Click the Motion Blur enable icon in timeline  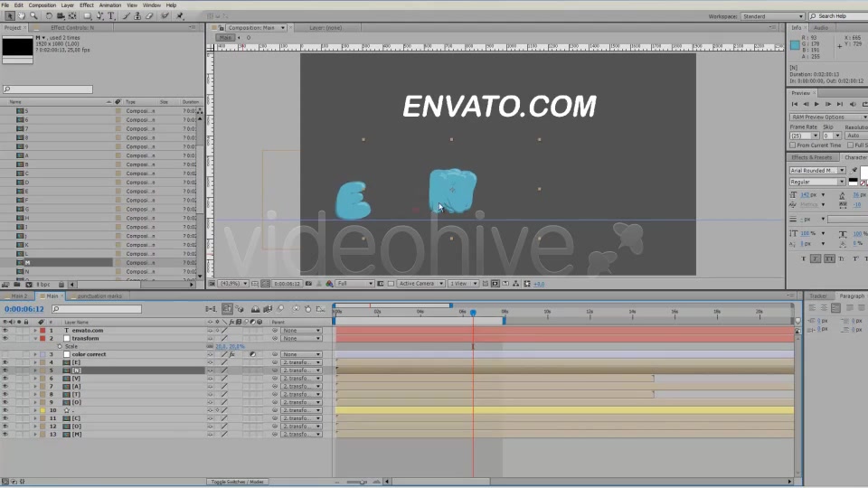pos(281,309)
